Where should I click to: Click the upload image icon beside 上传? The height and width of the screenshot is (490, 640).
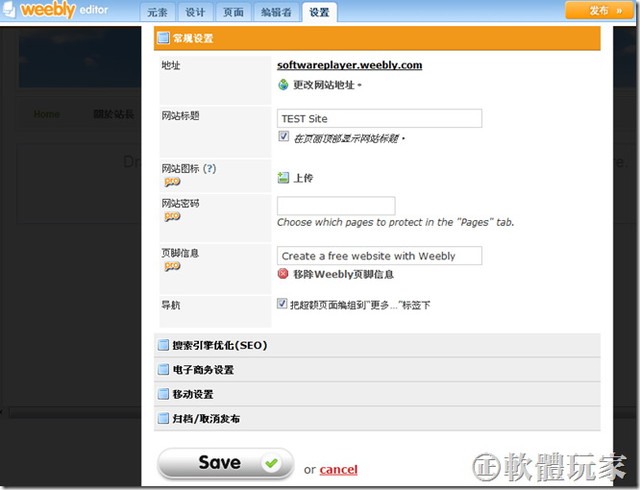click(x=283, y=178)
